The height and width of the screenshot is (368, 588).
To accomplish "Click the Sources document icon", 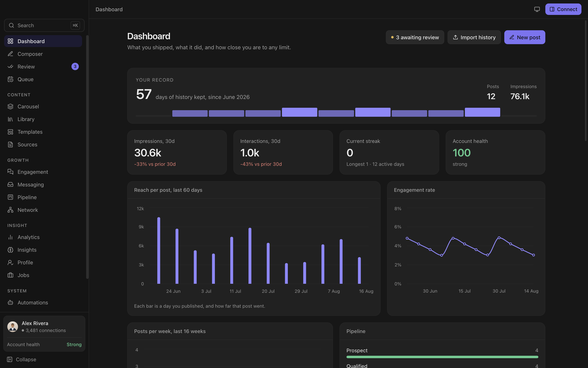I will [10, 144].
